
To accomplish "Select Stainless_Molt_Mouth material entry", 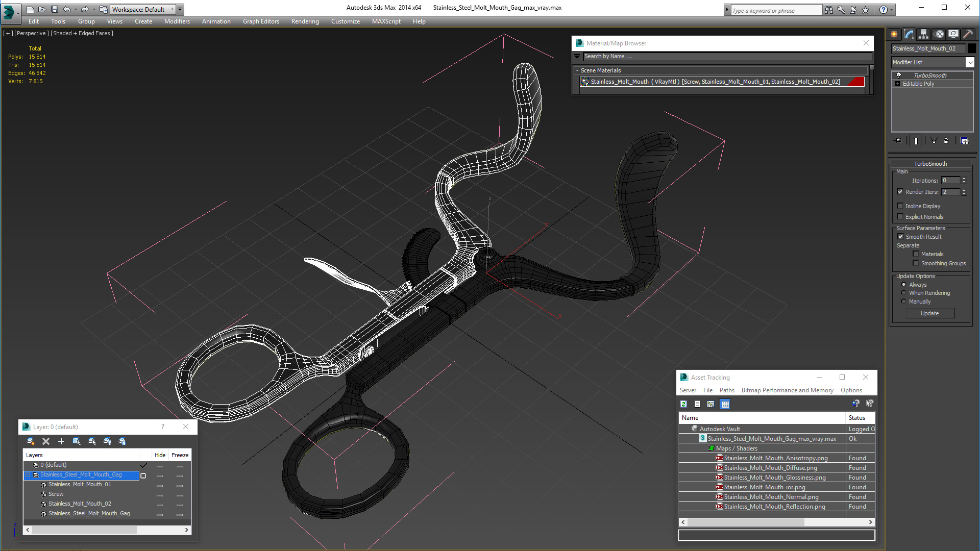I will pos(722,82).
